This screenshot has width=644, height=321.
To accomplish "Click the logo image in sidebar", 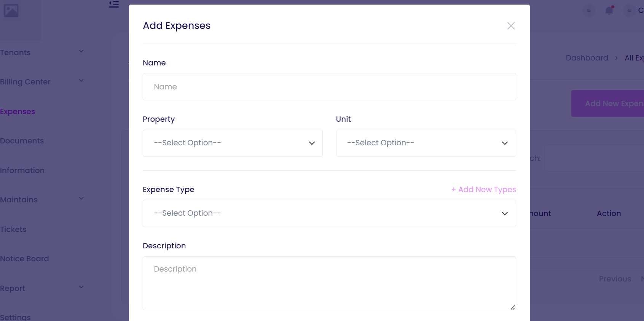I will click(x=11, y=10).
